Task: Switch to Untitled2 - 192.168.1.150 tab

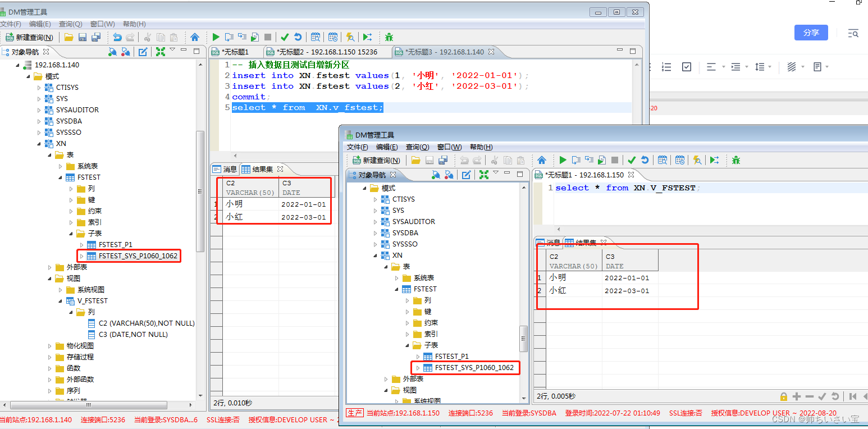Action: [327, 52]
